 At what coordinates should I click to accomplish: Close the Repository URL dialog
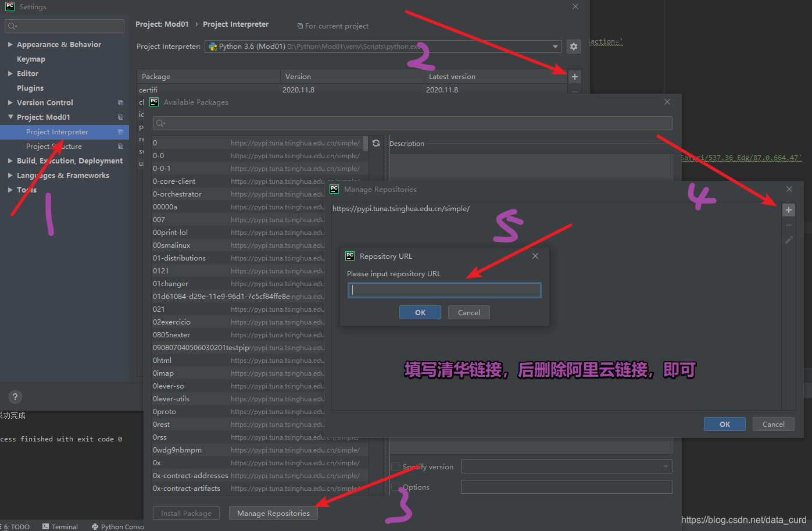click(535, 256)
